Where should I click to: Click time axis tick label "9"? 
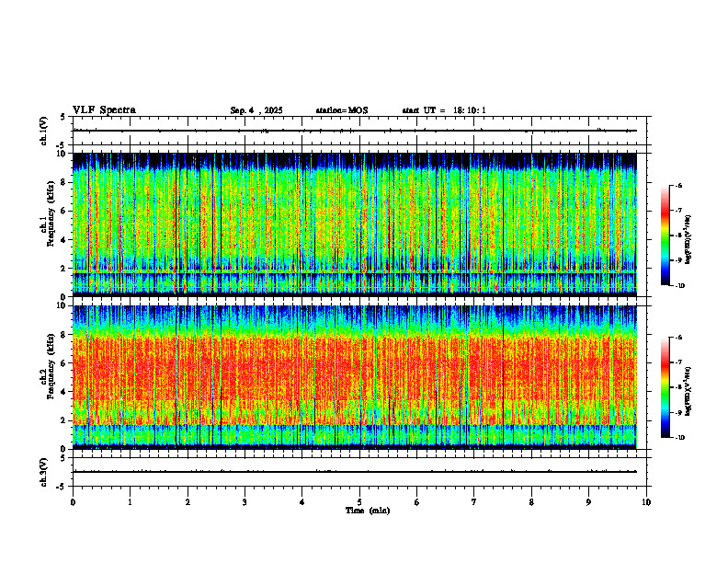588,502
